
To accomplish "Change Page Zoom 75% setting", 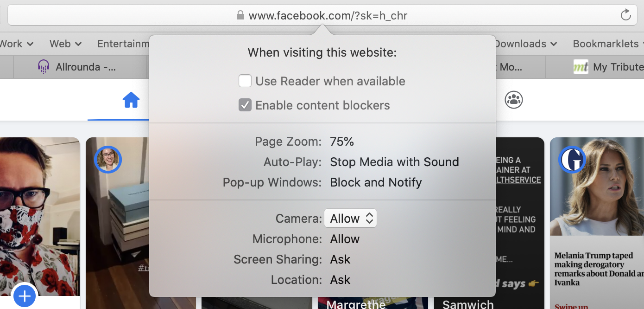I will pyautogui.click(x=342, y=142).
